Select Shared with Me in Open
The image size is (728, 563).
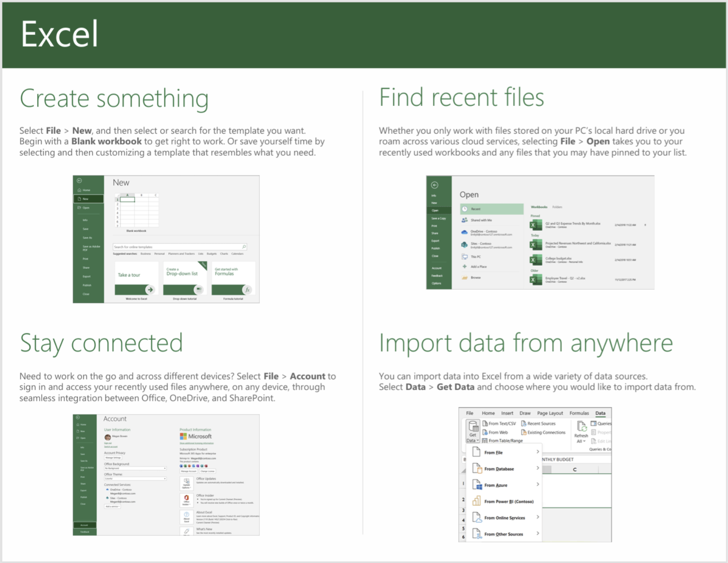coord(481,220)
